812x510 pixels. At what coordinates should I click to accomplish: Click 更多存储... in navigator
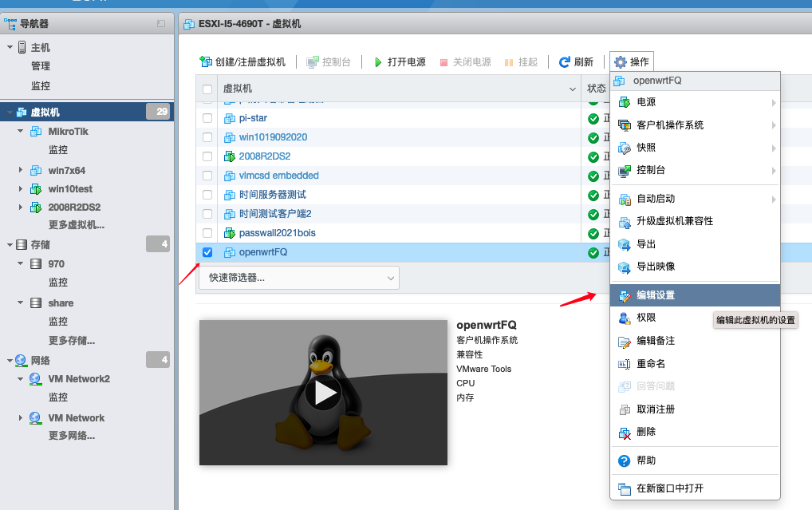(72, 341)
